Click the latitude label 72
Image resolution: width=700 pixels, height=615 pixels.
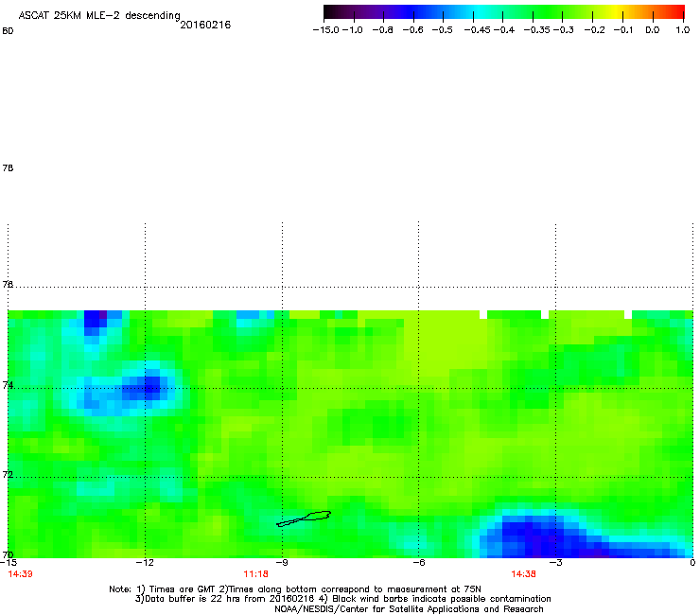pos(8,474)
